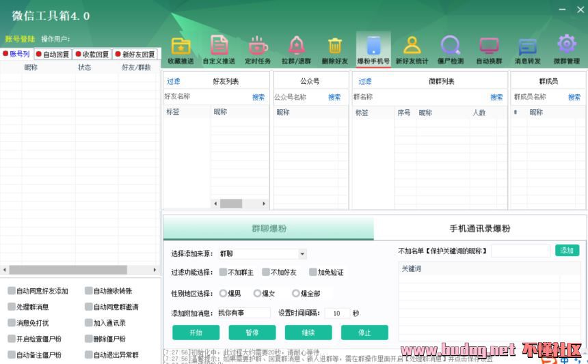Toggle the 自动同意好友添加 checkbox
The width and height of the screenshot is (588, 364).
(x=12, y=291)
